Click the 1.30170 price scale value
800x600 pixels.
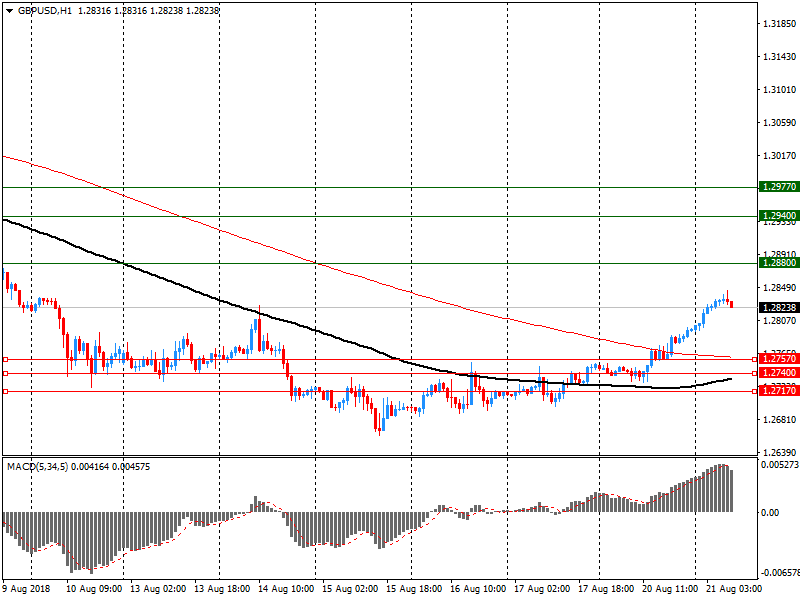pyautogui.click(x=779, y=156)
